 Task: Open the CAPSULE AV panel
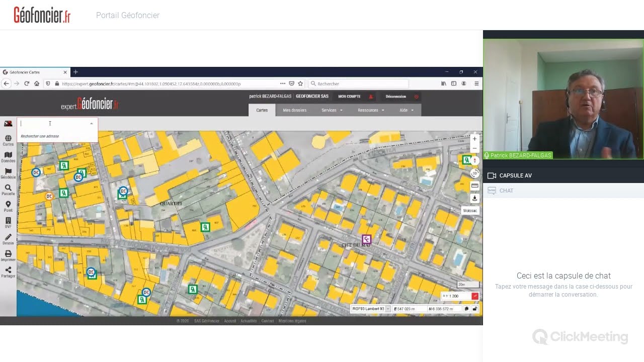pyautogui.click(x=563, y=175)
